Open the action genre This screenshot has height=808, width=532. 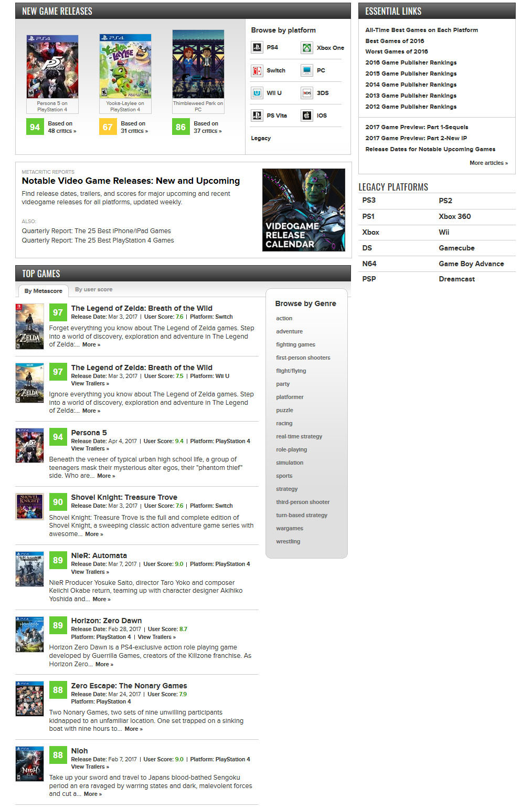click(x=284, y=318)
